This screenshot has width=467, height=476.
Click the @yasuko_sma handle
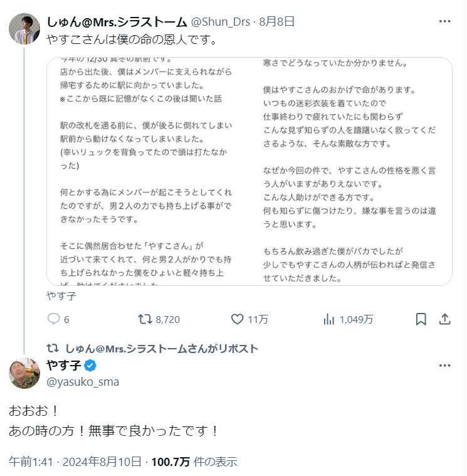[x=82, y=381]
